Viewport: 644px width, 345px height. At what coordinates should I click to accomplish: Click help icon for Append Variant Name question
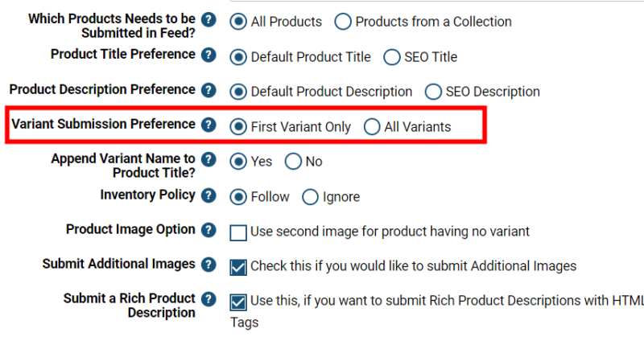pos(208,160)
